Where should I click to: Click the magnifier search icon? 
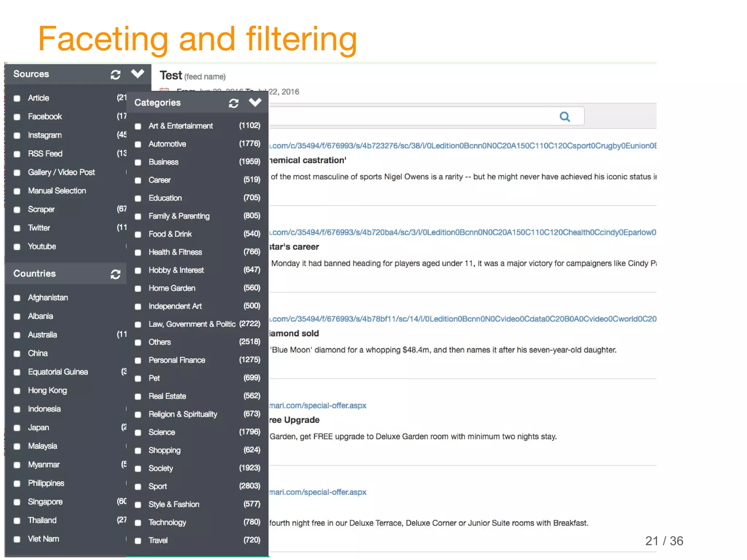point(565,117)
